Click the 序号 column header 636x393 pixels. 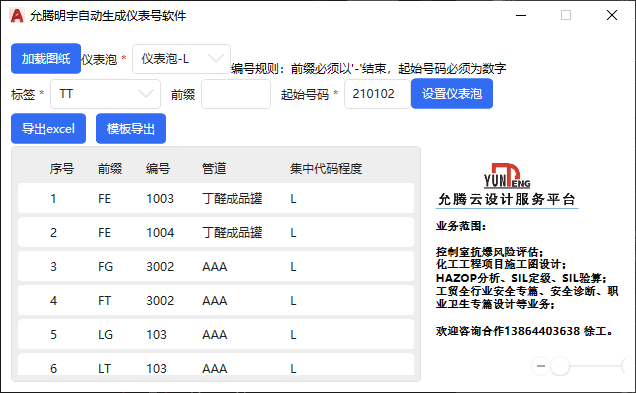tap(62, 168)
